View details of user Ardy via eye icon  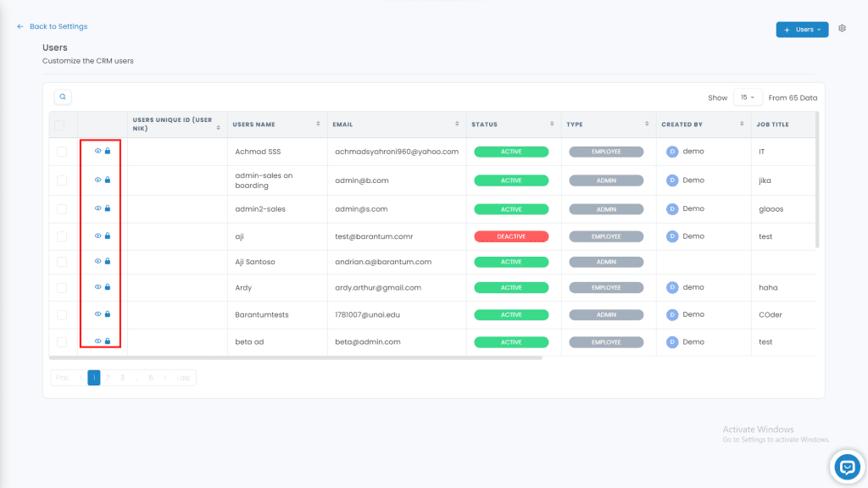coord(97,287)
